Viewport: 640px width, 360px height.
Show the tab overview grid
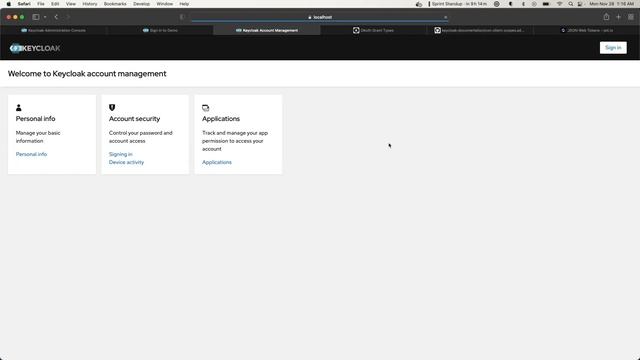tap(631, 17)
